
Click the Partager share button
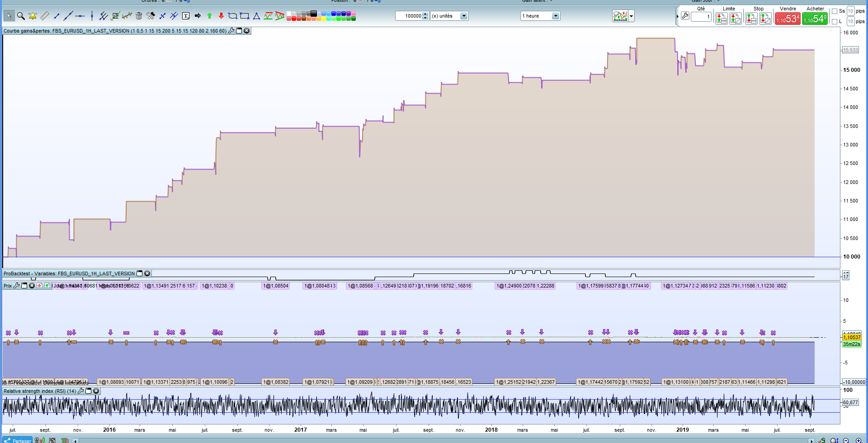pyautogui.click(x=18, y=440)
